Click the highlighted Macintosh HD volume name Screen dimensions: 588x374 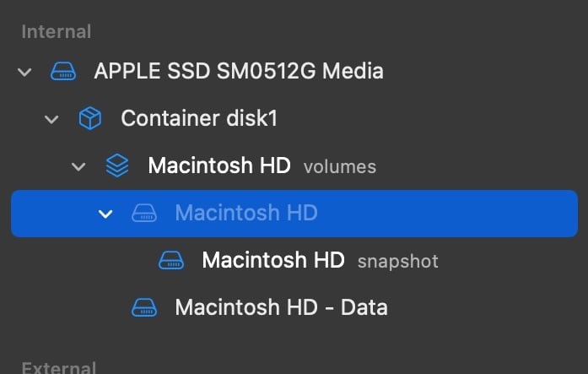tap(245, 213)
